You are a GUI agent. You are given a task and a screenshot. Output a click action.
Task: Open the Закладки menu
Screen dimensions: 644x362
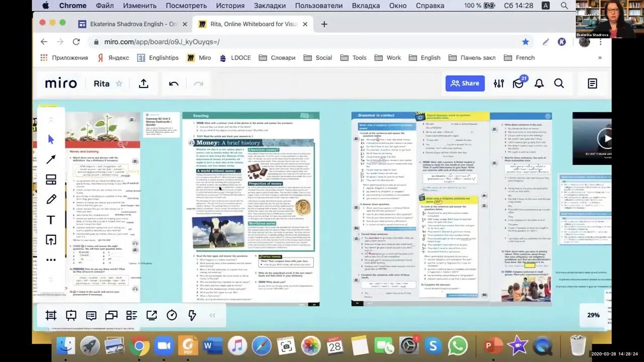click(x=270, y=6)
